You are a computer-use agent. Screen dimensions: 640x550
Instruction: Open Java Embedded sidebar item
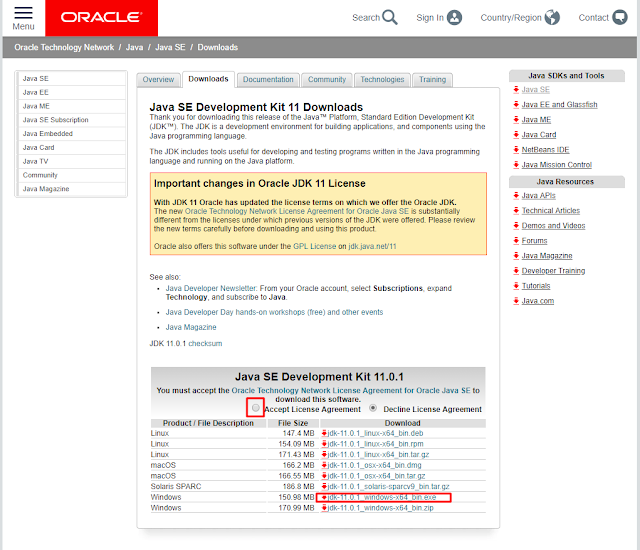pyautogui.click(x=72, y=134)
